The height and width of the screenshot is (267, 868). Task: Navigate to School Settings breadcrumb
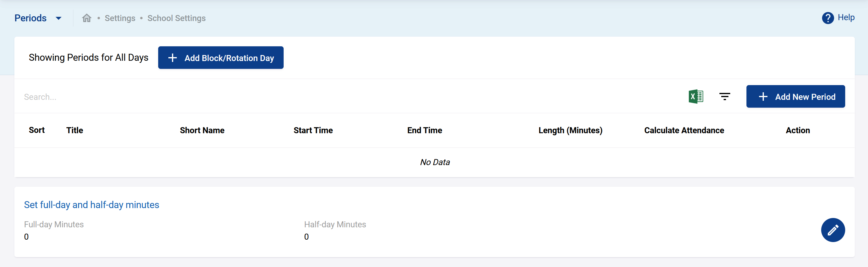pyautogui.click(x=176, y=18)
